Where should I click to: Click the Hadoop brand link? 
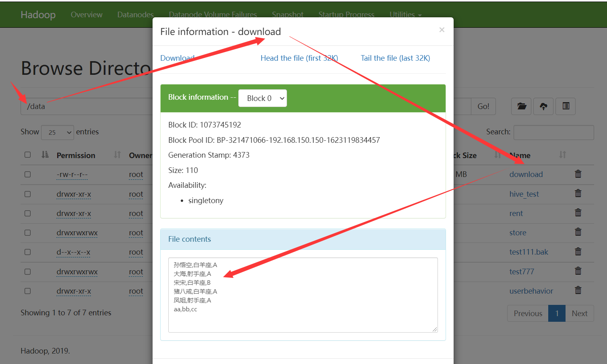[x=38, y=14]
